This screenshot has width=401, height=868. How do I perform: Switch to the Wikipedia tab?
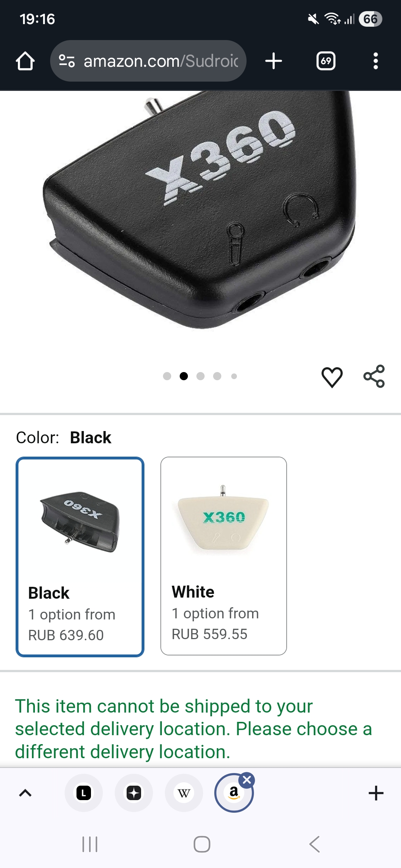click(x=184, y=793)
